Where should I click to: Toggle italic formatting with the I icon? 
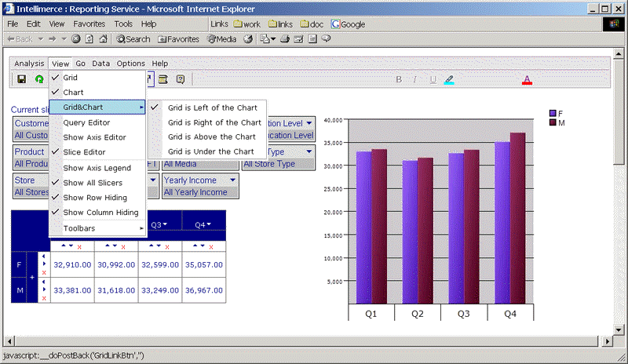click(x=415, y=79)
